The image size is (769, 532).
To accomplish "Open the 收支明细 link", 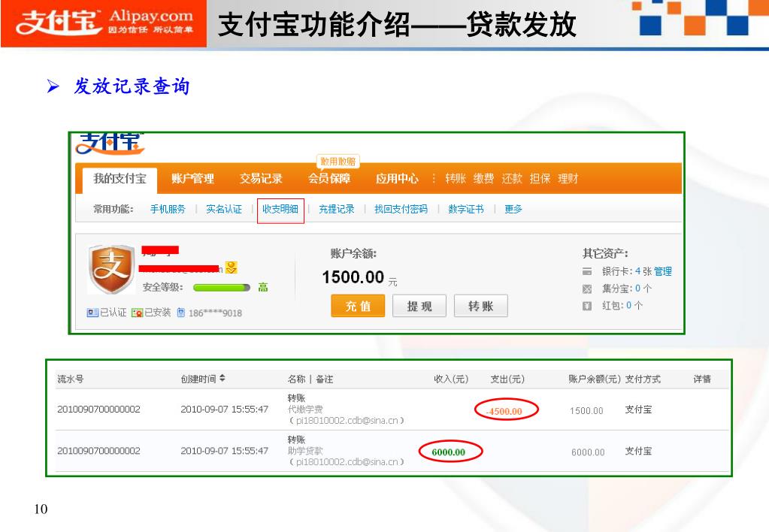I will [x=280, y=210].
